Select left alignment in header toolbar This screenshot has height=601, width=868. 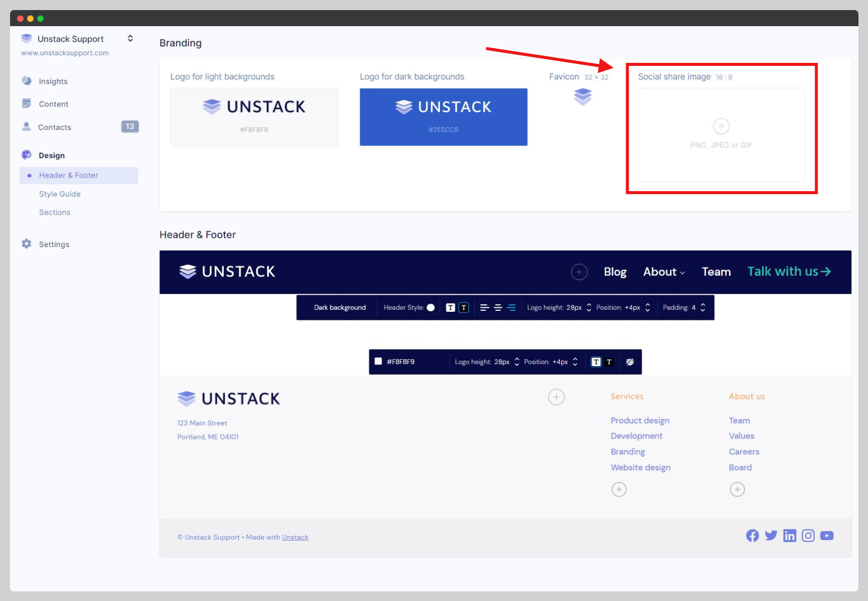point(484,308)
